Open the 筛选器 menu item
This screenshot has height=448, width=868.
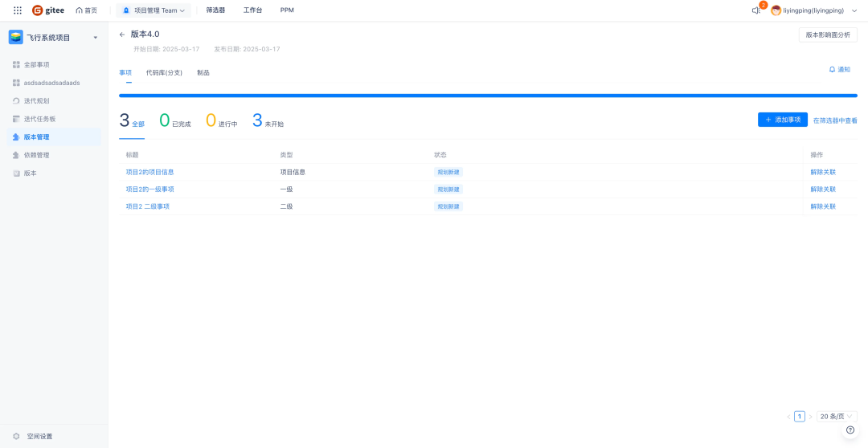click(x=215, y=10)
